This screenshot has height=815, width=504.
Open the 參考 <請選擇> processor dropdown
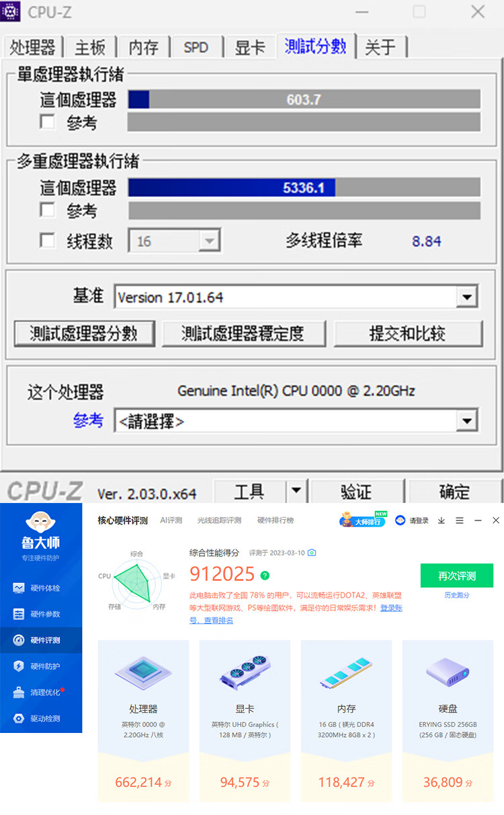[x=466, y=422]
